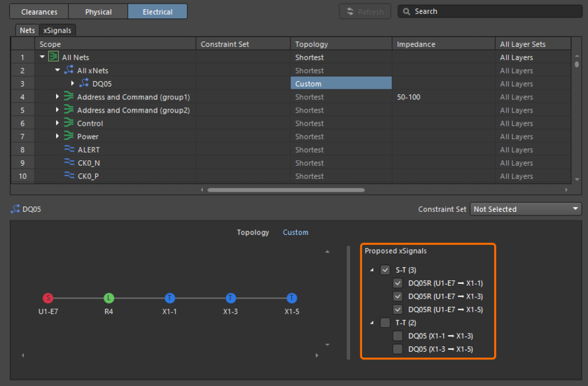The height and width of the screenshot is (386, 588).
Task: Expand the DQ05 xNet row
Action: [x=72, y=83]
